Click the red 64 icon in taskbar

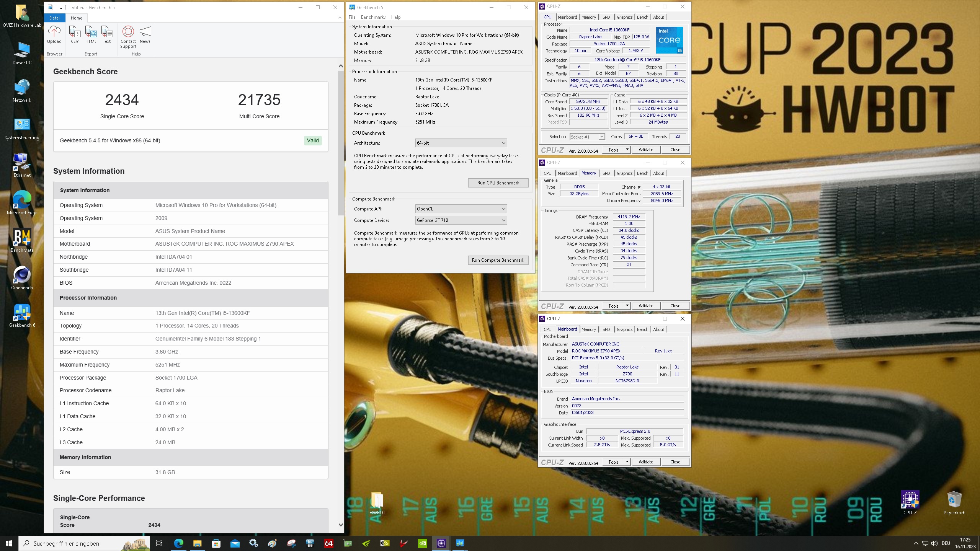click(328, 543)
